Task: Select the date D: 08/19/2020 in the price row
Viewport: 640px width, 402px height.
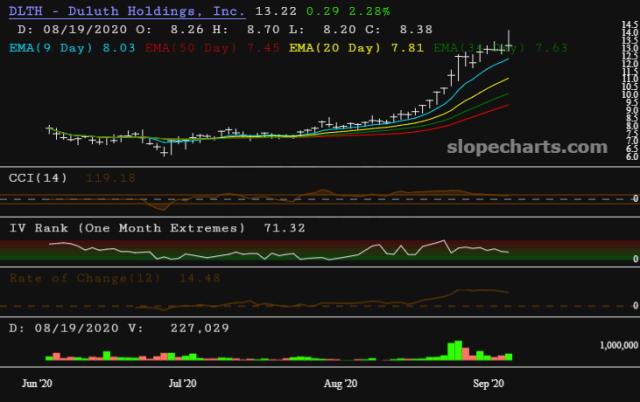Action: pyautogui.click(x=72, y=29)
